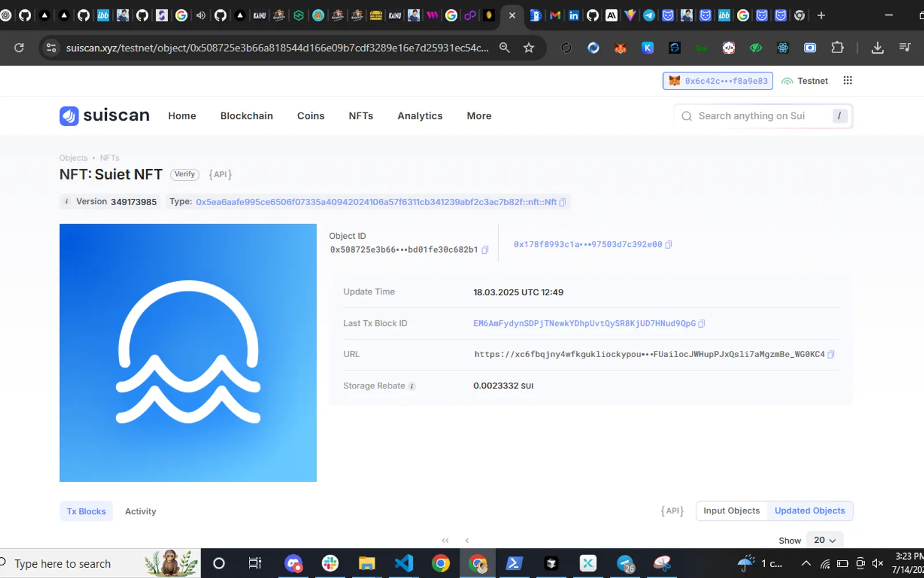Select the Tx Blocks tab
Viewport: 924px width, 578px height.
click(x=86, y=511)
